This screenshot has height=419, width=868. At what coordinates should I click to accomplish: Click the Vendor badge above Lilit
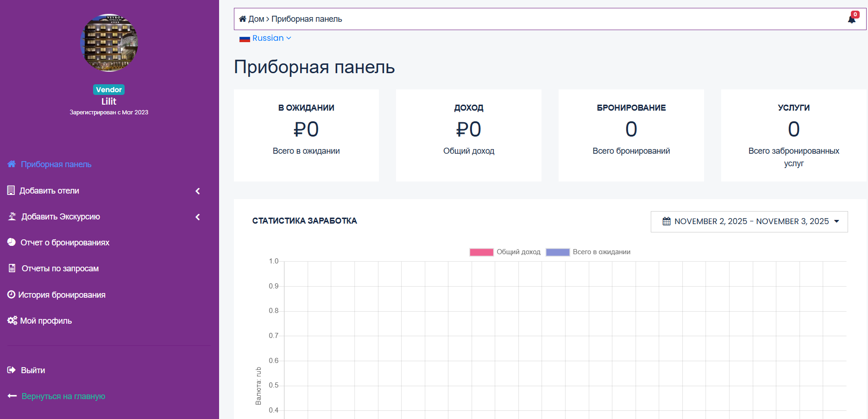(109, 89)
